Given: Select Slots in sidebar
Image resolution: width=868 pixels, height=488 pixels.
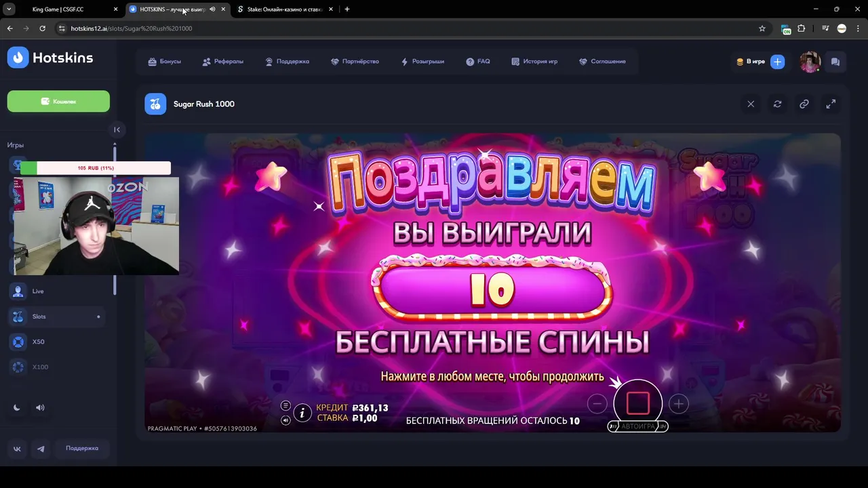Looking at the screenshot, I should [57, 317].
